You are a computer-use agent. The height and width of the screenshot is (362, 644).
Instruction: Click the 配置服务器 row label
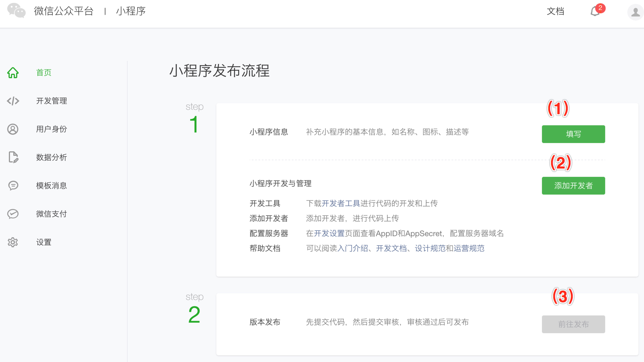(x=269, y=233)
